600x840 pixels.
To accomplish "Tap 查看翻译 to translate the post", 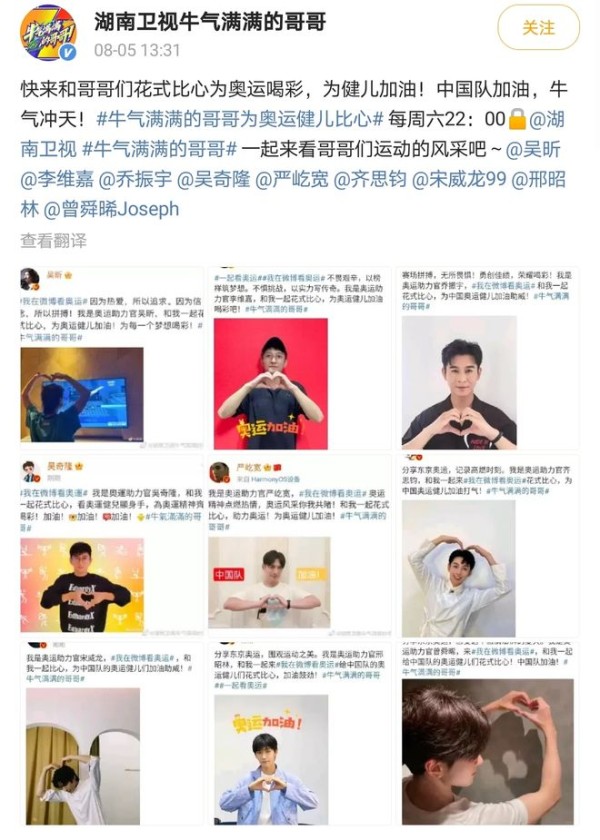I will [x=54, y=241].
